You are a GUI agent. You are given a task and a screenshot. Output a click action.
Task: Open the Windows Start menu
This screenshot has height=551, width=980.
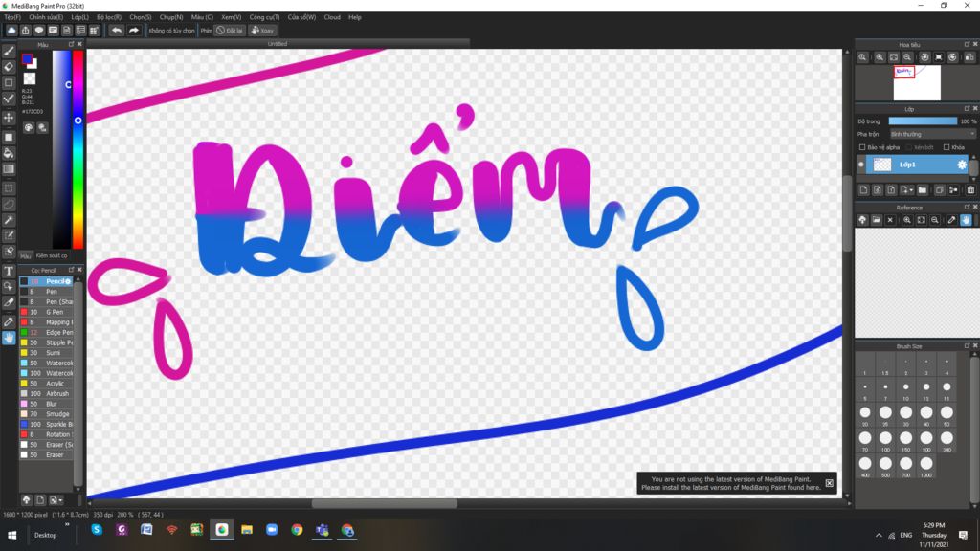[x=11, y=535]
